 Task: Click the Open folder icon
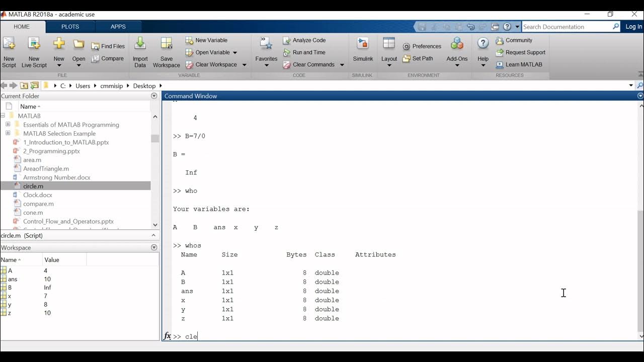tap(78, 44)
